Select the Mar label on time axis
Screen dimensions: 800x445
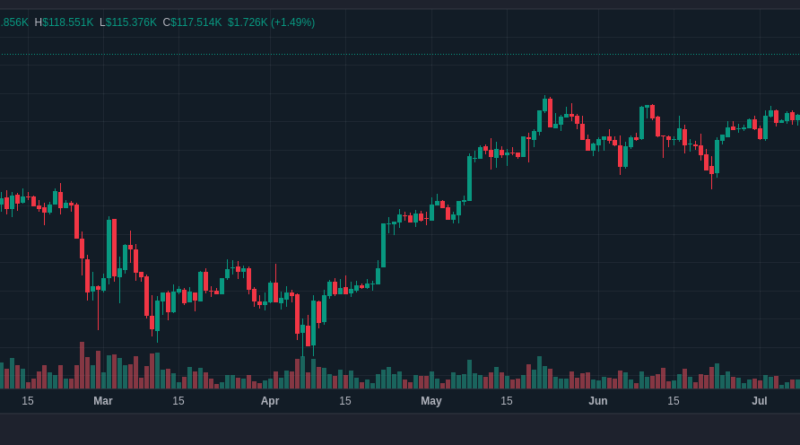click(x=102, y=401)
